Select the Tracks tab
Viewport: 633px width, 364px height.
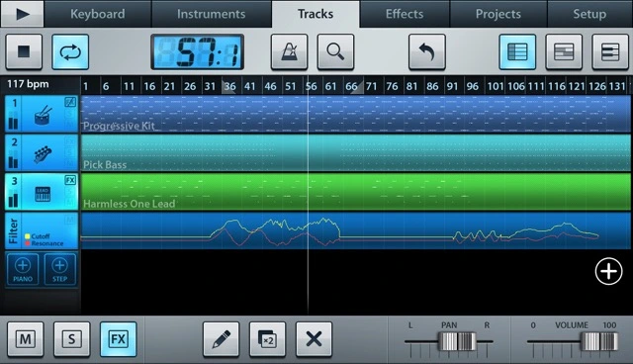(316, 14)
